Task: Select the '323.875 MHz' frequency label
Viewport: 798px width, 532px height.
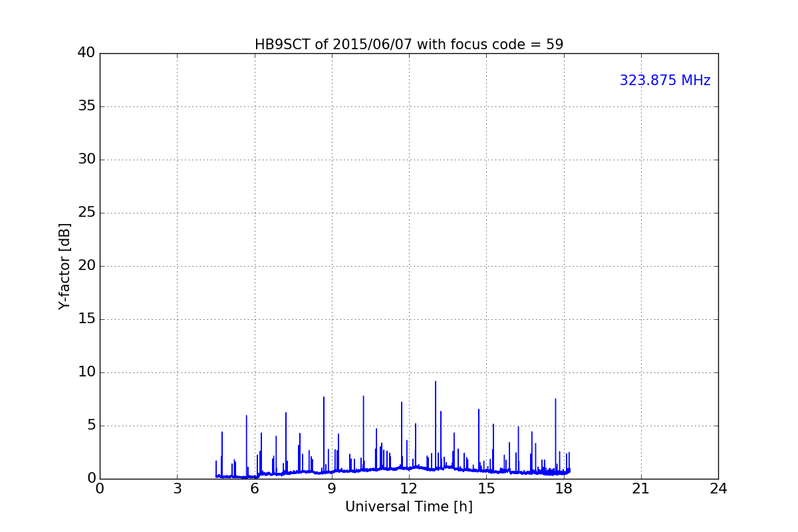Action: coord(665,80)
